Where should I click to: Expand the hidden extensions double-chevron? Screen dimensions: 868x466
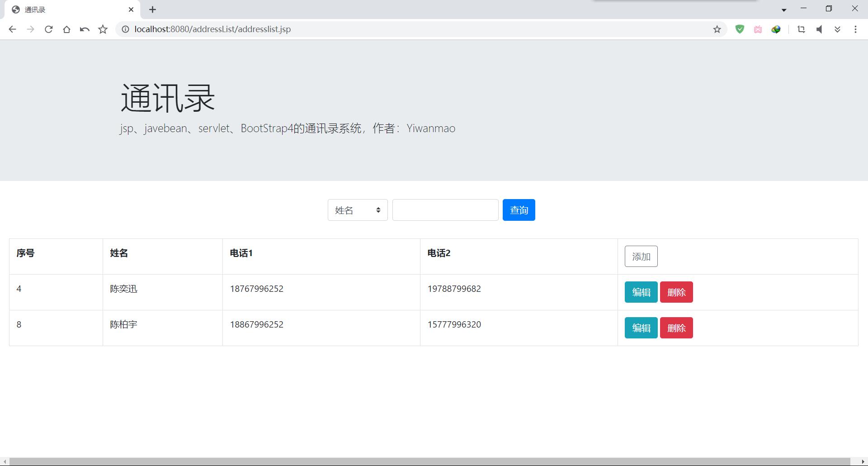(x=837, y=29)
